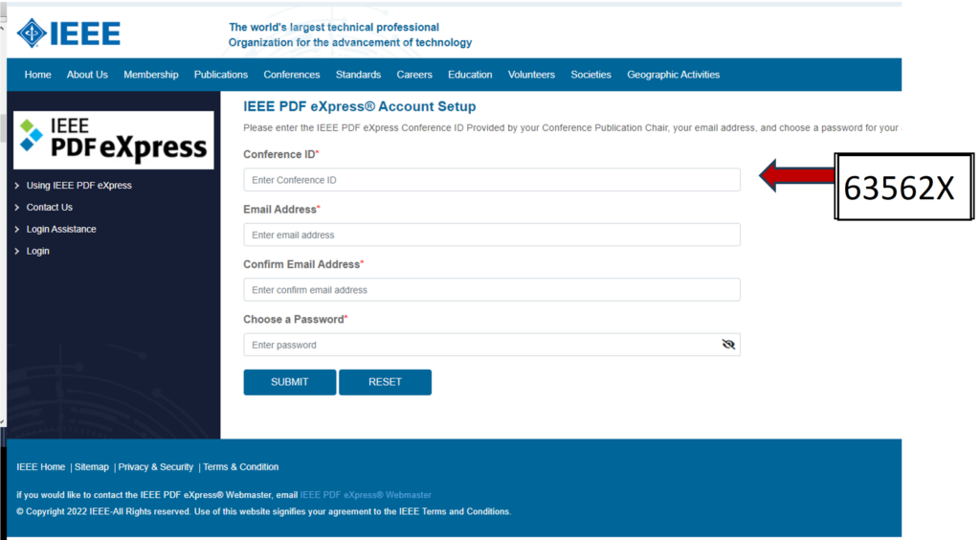
Task: Focus the Conference ID input field
Action: click(492, 180)
